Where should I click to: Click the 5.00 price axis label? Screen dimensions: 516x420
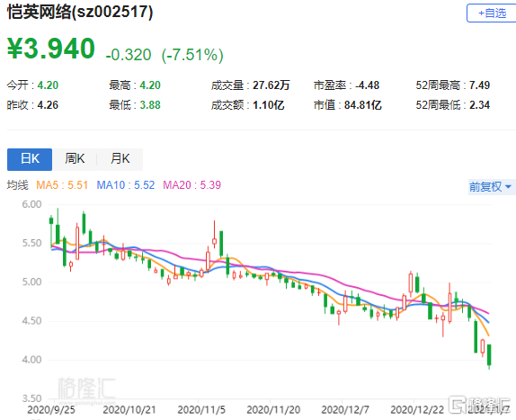[32, 282]
